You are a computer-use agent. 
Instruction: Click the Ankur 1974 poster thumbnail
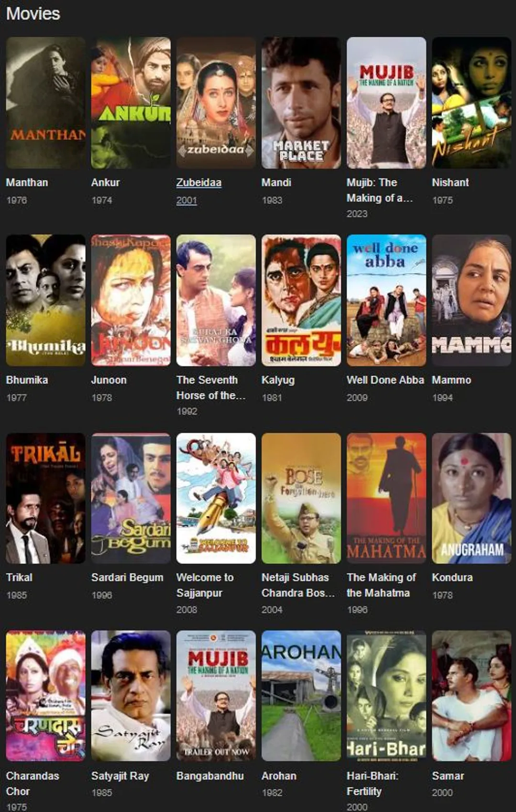coord(131,103)
